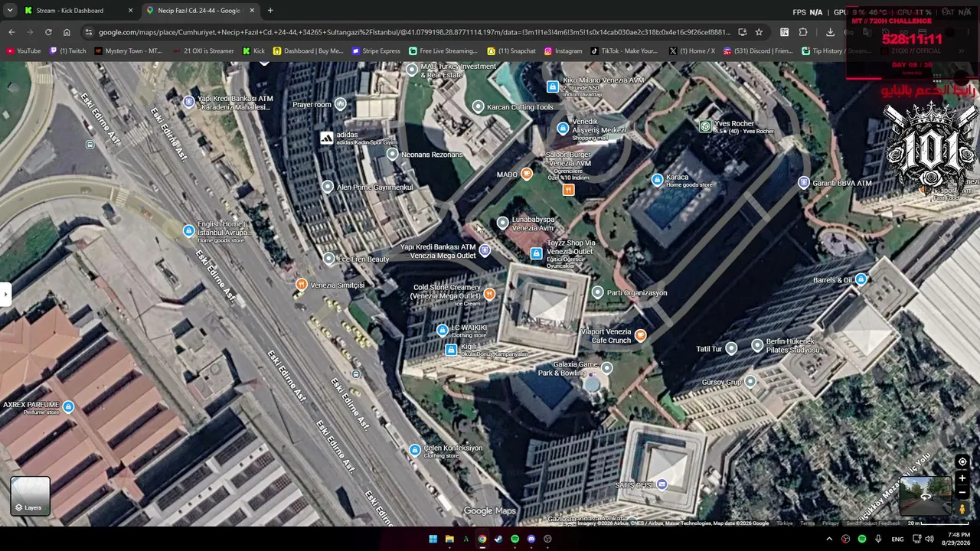The image size is (980, 551).
Task: Bookmark this page with the star
Action: [x=759, y=32]
